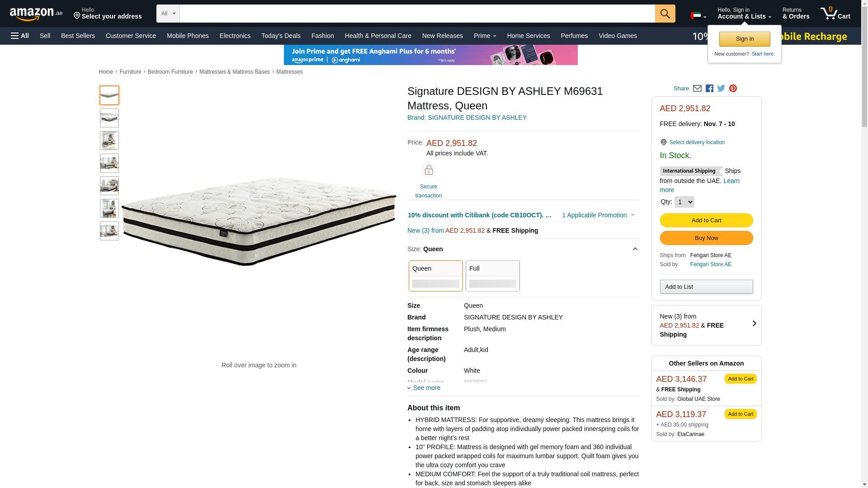Expand the search category All dropdown
This screenshot has height=488, width=868.
pos(168,14)
